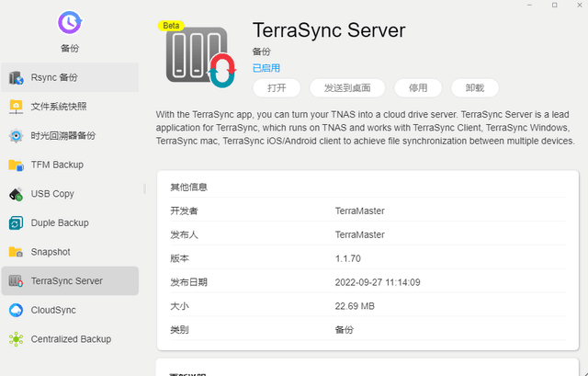
Task: Click the sidebar splitter handle
Action: click(145, 188)
